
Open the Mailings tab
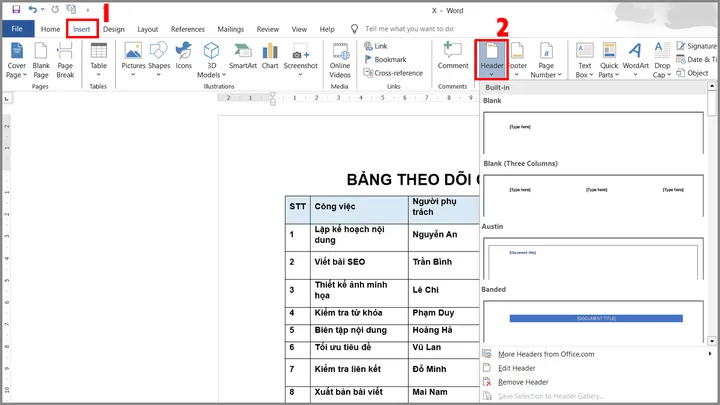[231, 29]
